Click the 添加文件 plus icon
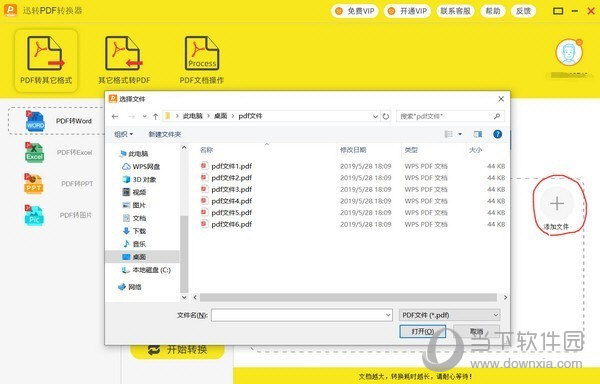Viewport: 600px width, 384px height. coord(557,203)
